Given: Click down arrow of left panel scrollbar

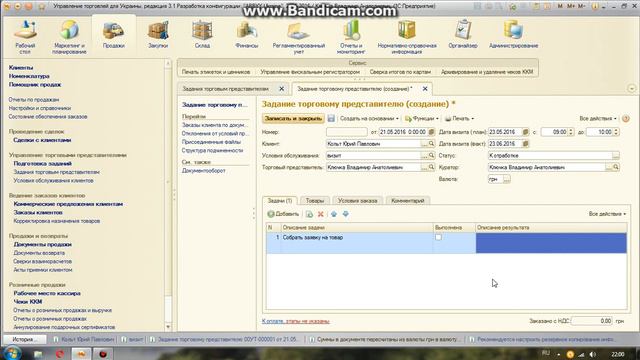Looking at the screenshot, I should [168, 327].
